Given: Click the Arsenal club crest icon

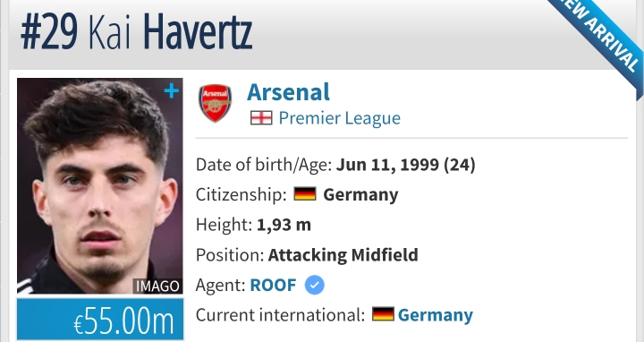Looking at the screenshot, I should [x=215, y=103].
